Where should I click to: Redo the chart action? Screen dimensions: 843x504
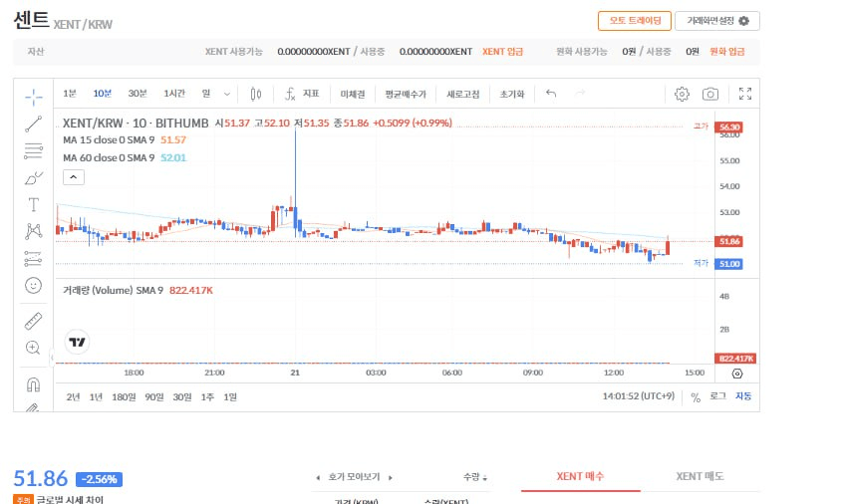(x=580, y=94)
